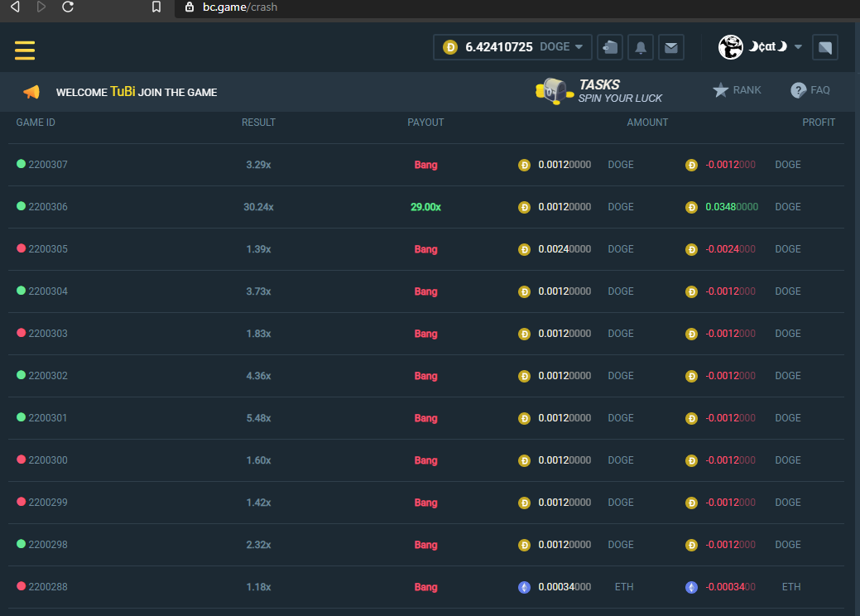Open game ID 2200288 details
The image size is (860, 616).
[47, 587]
